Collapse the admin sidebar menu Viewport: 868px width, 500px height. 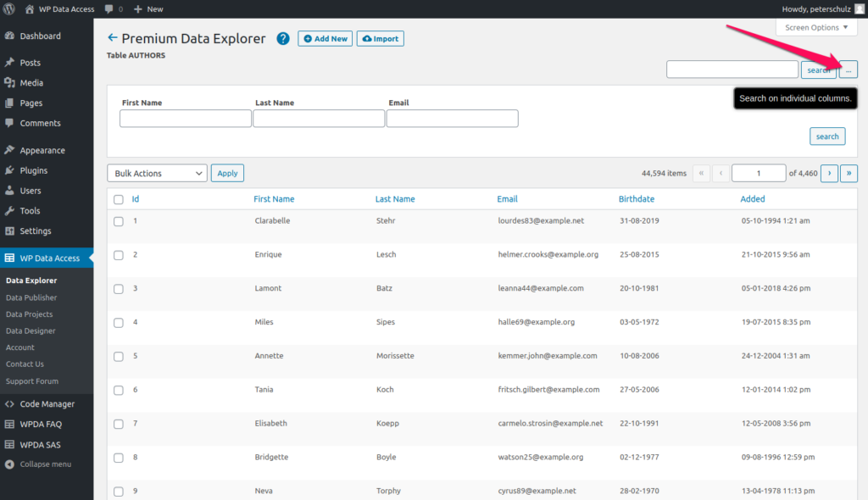click(x=41, y=464)
